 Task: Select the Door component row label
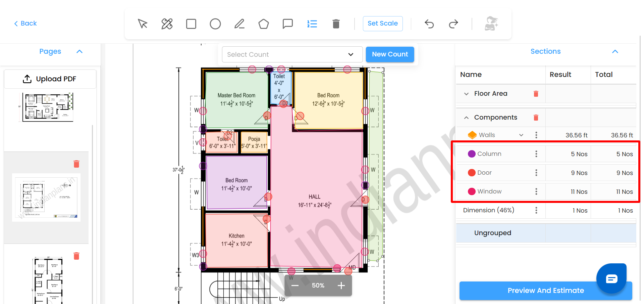484,173
